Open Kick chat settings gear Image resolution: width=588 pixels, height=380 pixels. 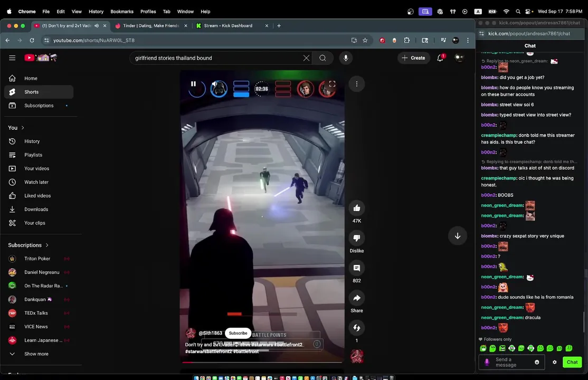coord(554,363)
